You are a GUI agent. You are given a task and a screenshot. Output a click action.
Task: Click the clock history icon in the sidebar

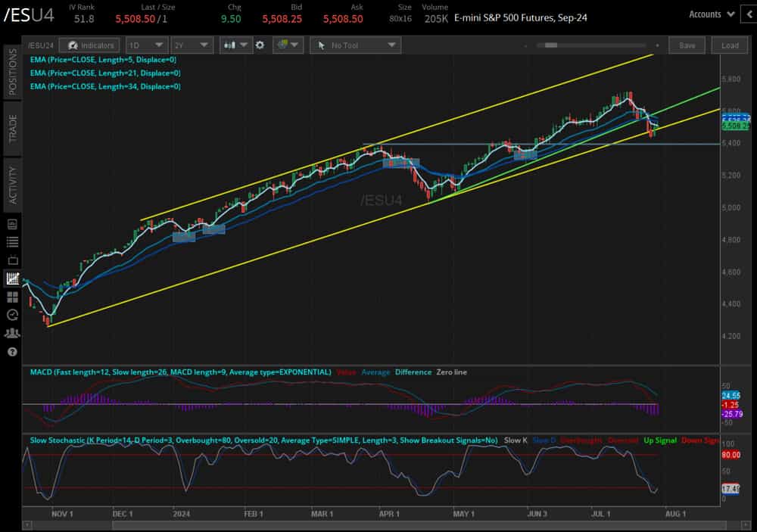coord(12,315)
